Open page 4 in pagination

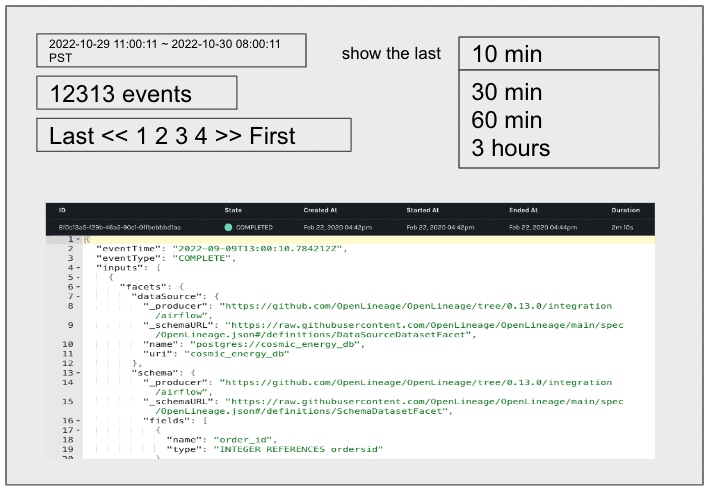(201, 135)
